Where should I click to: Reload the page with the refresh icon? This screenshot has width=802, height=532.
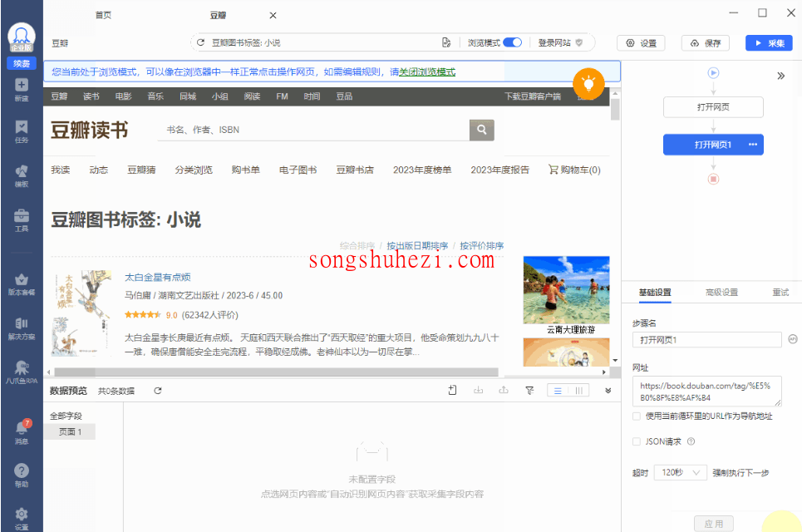(x=200, y=42)
